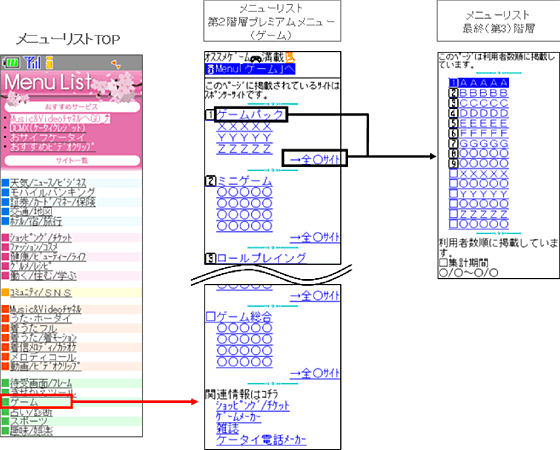The width and height of the screenshot is (560, 450).
Task: Click green square beside スポーツ
Action: [5, 421]
